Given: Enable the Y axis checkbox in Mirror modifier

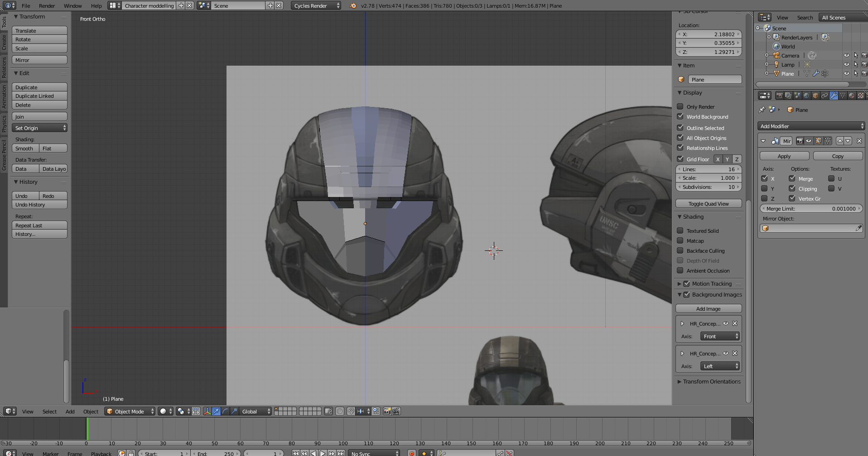Looking at the screenshot, I should 764,188.
